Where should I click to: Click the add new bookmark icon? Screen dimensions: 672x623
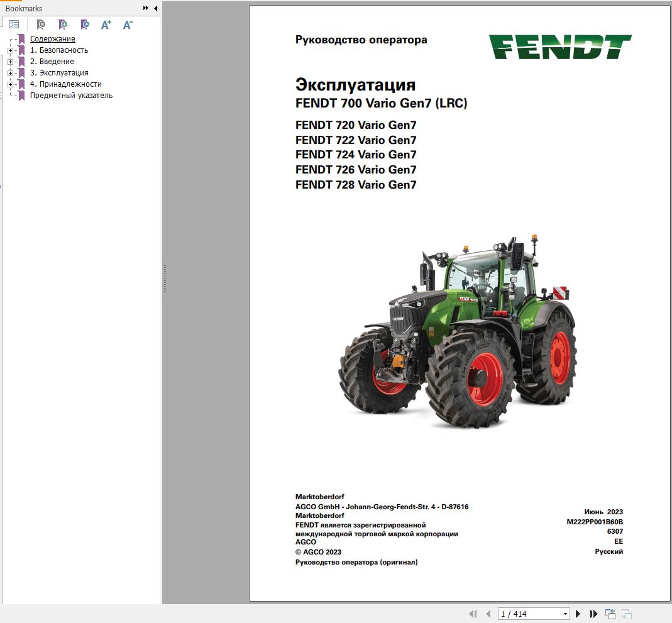click(63, 25)
